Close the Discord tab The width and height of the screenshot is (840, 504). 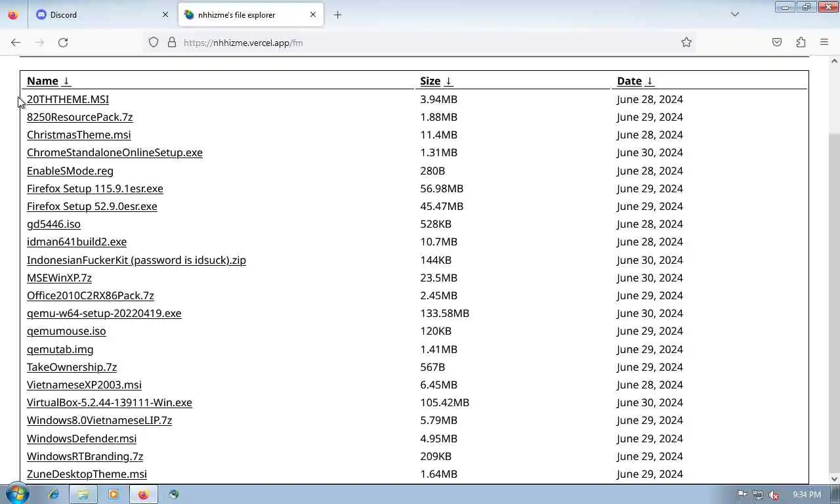click(165, 14)
